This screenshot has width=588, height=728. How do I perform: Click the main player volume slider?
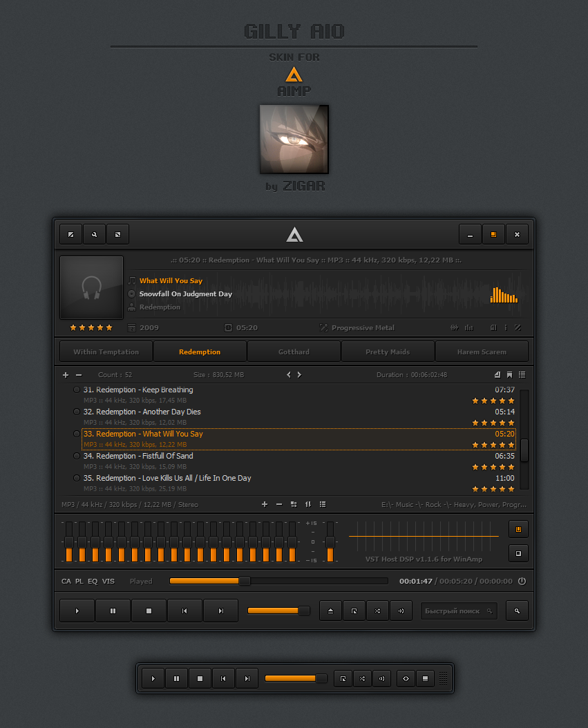(x=278, y=611)
